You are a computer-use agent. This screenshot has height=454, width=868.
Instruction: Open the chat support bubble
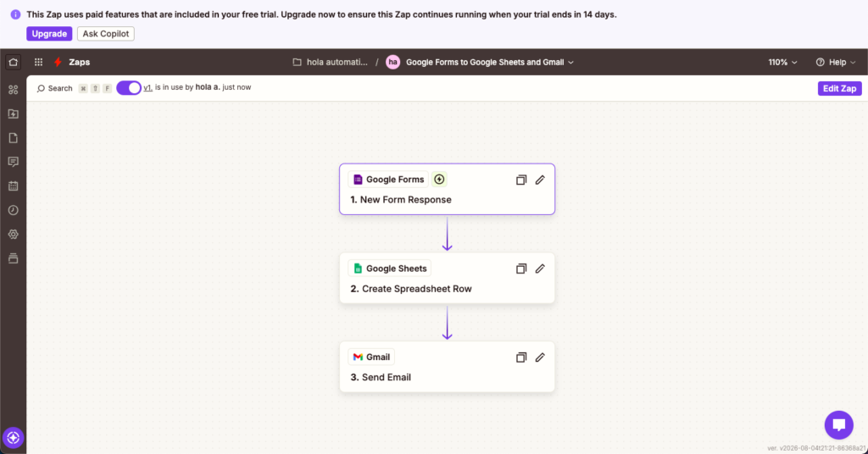(838, 424)
